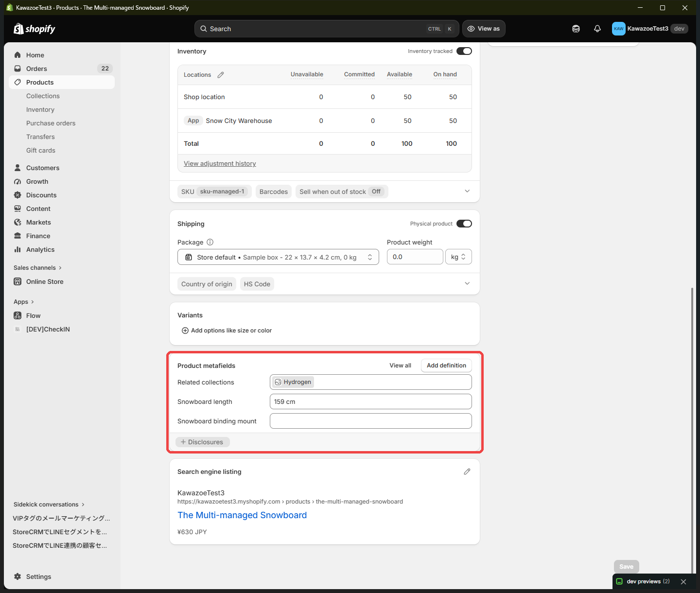The height and width of the screenshot is (593, 700).
Task: Close the dev previews bar
Action: (x=683, y=582)
